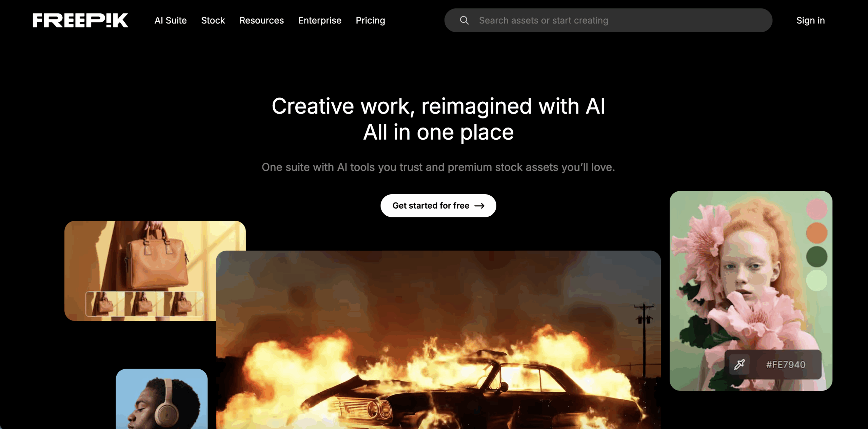Select the dark green color swatch
The image size is (868, 429).
(816, 257)
